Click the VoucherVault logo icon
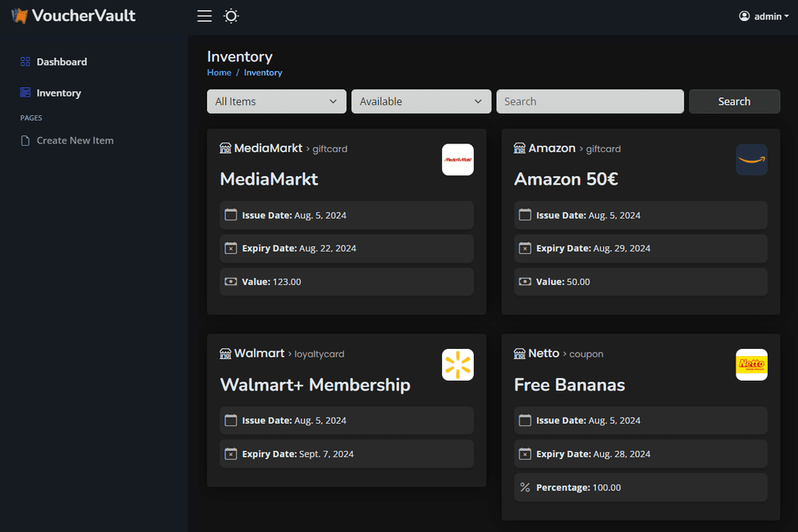Image resolution: width=798 pixels, height=532 pixels. tap(19, 16)
